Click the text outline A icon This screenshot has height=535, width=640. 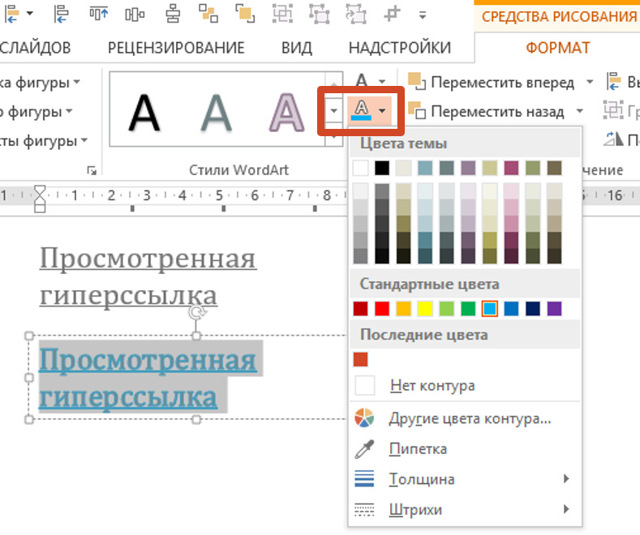tap(361, 111)
